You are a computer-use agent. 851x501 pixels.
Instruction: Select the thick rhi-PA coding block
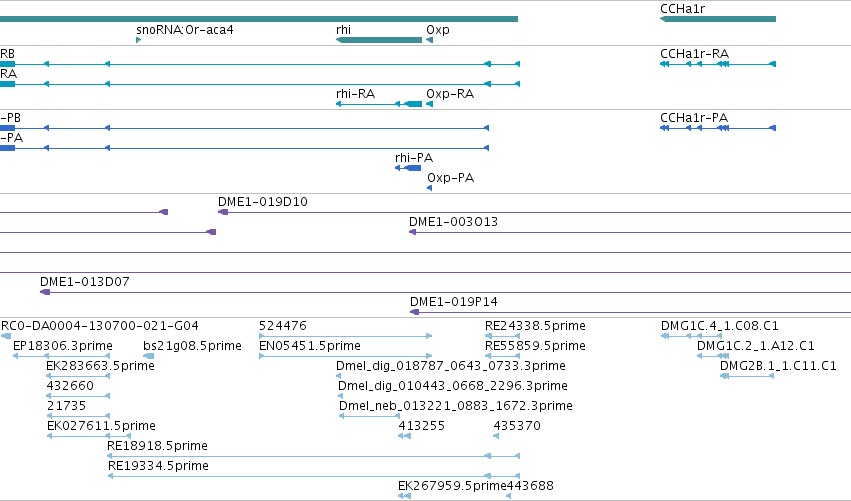pyautogui.click(x=413, y=168)
